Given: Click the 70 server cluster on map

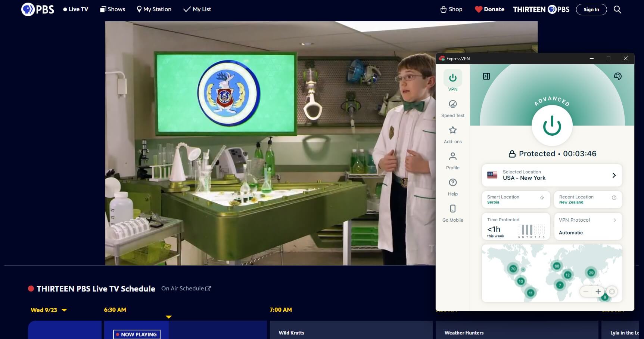Looking at the screenshot, I should click(513, 269).
